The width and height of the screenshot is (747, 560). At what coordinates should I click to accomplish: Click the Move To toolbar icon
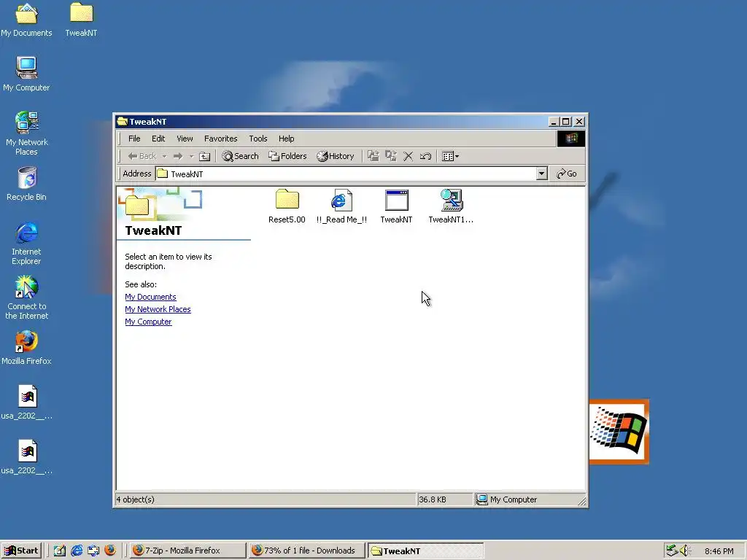tap(373, 156)
